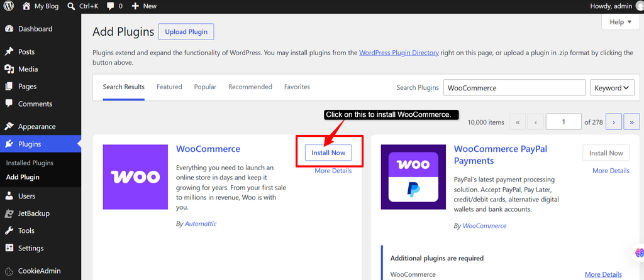Focus the Search Plugins input field
The height and width of the screenshot is (280, 644).
tap(514, 88)
